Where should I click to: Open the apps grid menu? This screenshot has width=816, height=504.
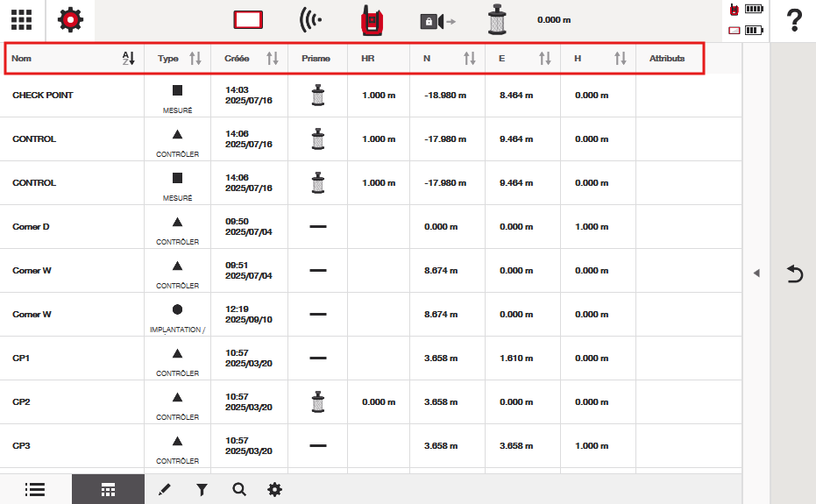point(22,20)
